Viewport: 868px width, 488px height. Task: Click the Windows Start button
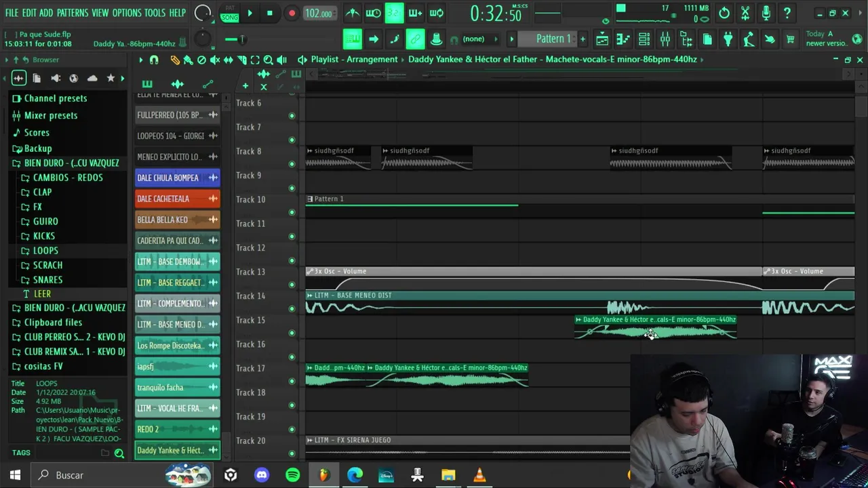click(x=15, y=475)
